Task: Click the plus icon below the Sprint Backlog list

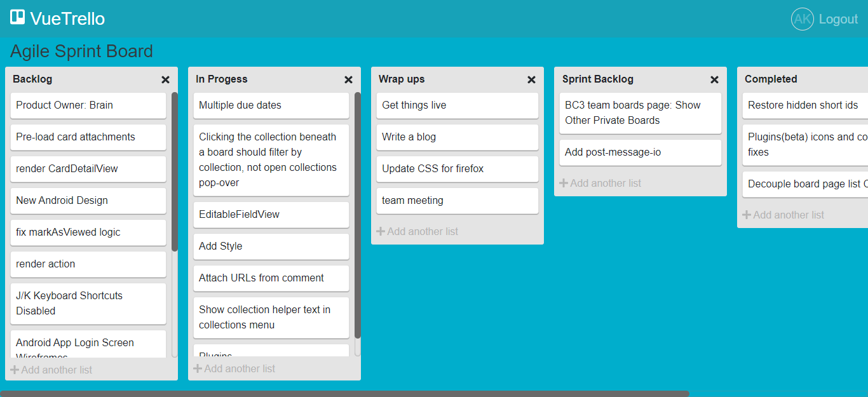Action: tap(564, 183)
